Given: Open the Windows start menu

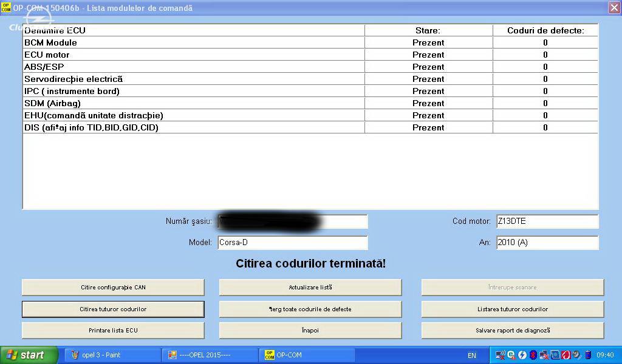Looking at the screenshot, I should pyautogui.click(x=29, y=355).
